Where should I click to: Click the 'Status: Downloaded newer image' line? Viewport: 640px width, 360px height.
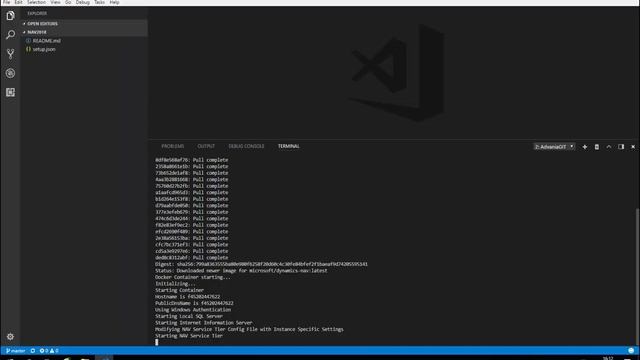[x=241, y=271]
